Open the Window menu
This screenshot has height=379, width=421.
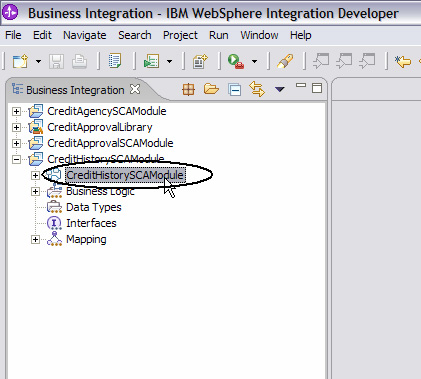coord(259,35)
